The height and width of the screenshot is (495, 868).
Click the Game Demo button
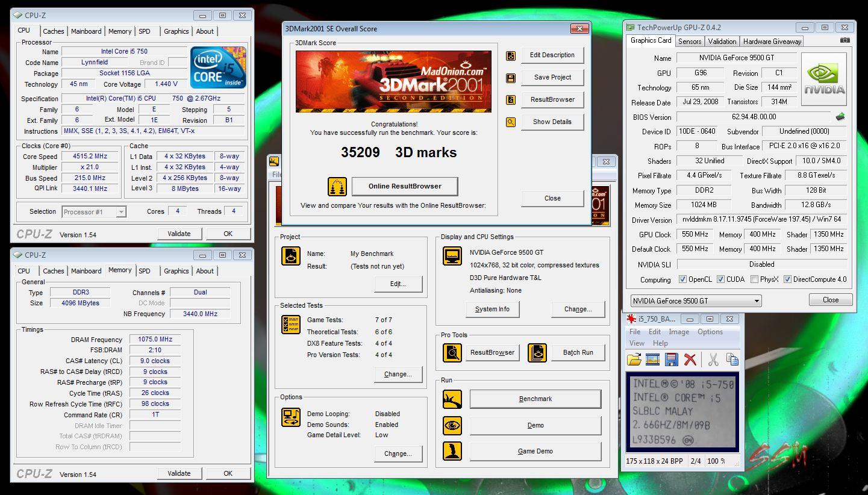[x=535, y=451]
